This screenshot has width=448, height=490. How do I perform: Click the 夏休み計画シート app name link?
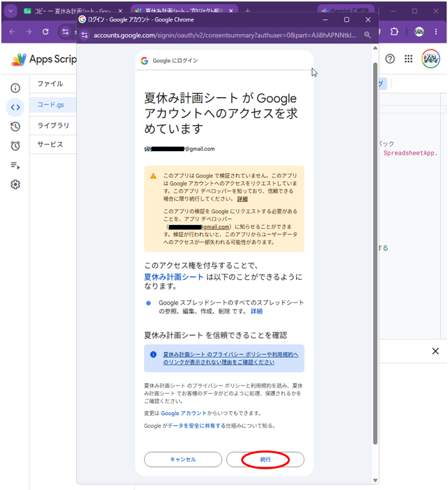[x=173, y=277]
